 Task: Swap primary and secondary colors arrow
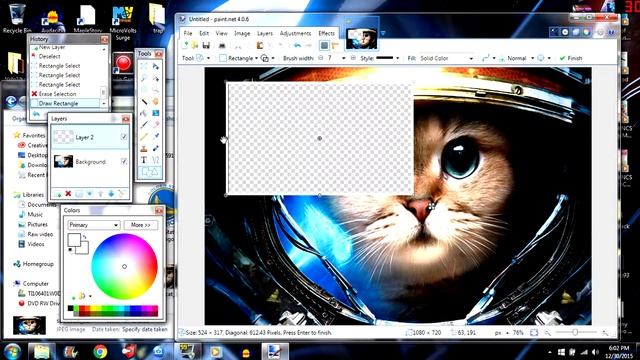tap(84, 237)
